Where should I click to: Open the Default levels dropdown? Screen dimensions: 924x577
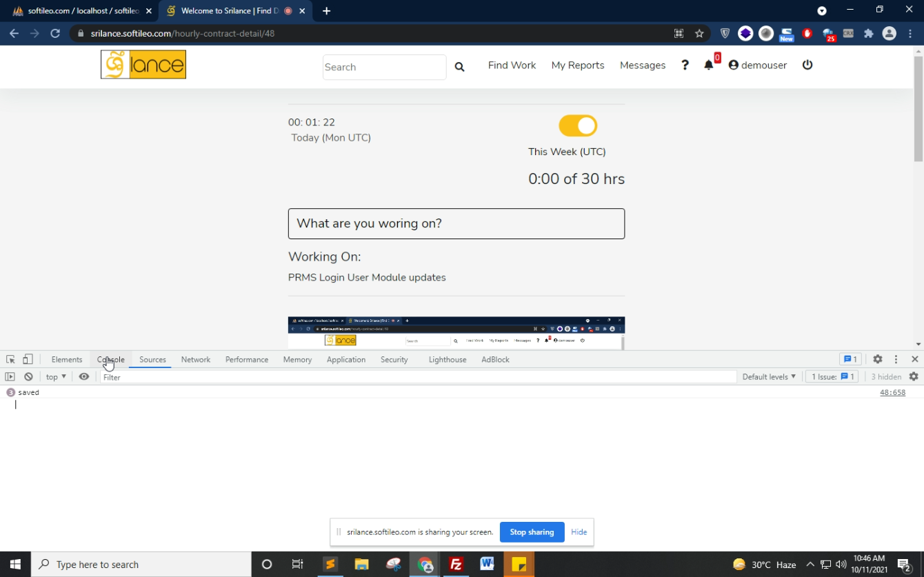tap(769, 377)
